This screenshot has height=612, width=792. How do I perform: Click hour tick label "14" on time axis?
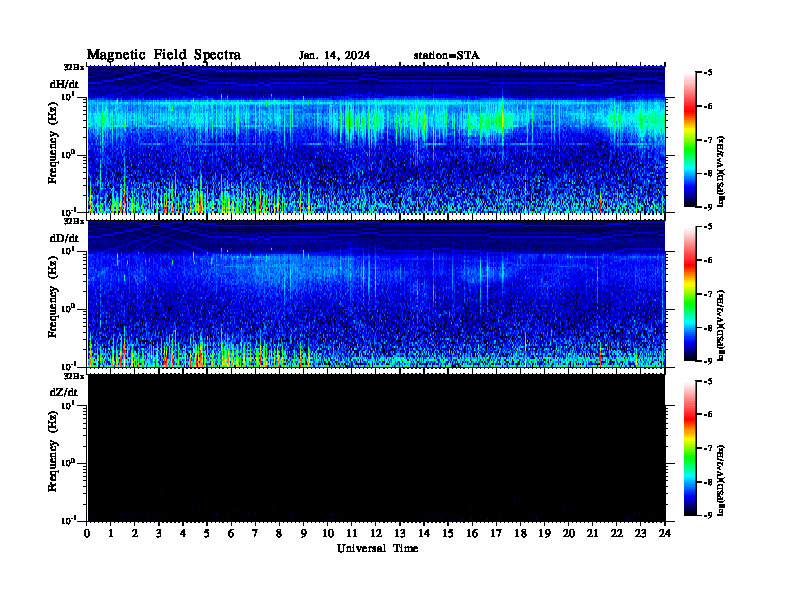[x=424, y=534]
